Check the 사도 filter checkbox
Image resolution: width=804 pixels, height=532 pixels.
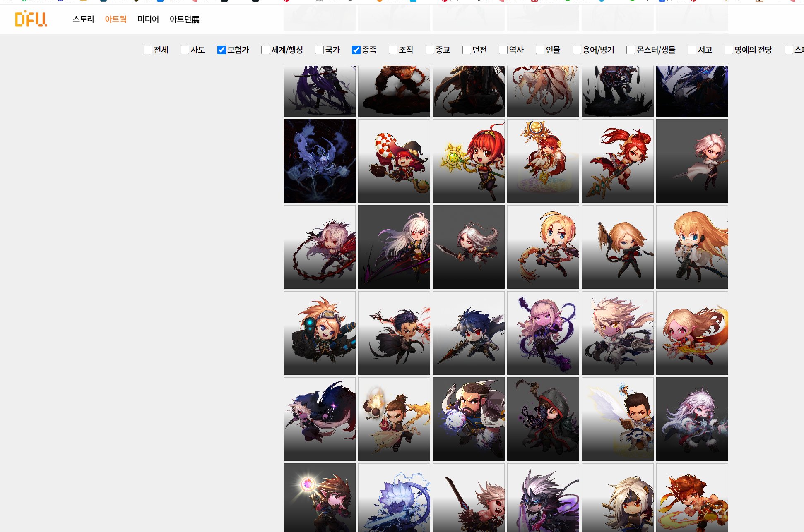coord(185,50)
